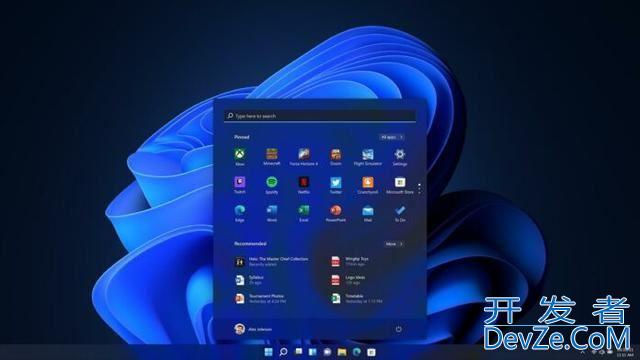This screenshot has height=360, width=640.
Task: Open the Syllabus document
Action: (250, 280)
